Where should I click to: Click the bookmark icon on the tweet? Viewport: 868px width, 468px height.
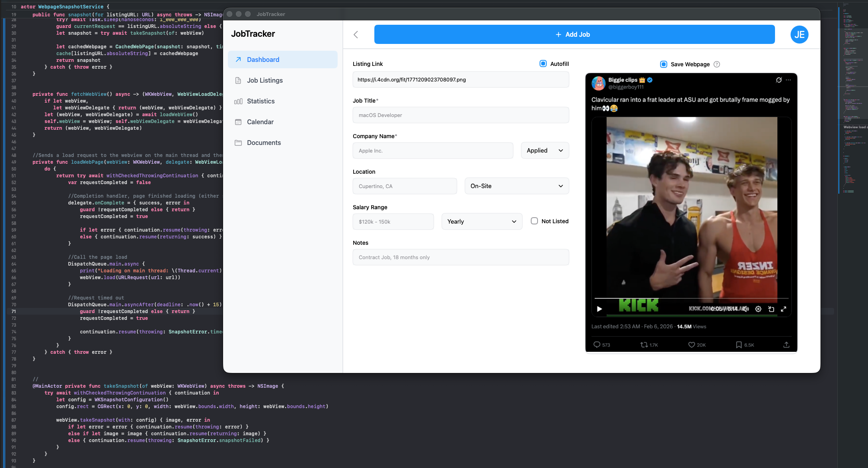point(739,345)
